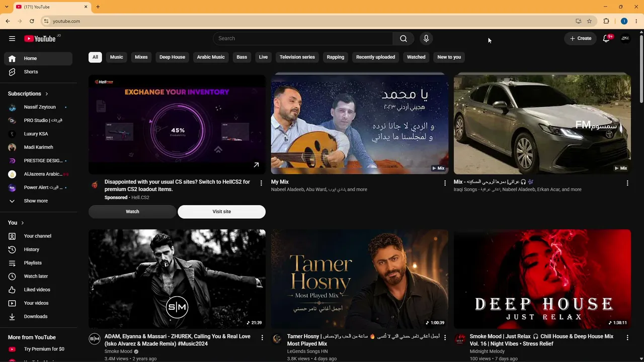The image size is (644, 362).
Task: Open more options for HellCS2 ad
Action: [261, 183]
